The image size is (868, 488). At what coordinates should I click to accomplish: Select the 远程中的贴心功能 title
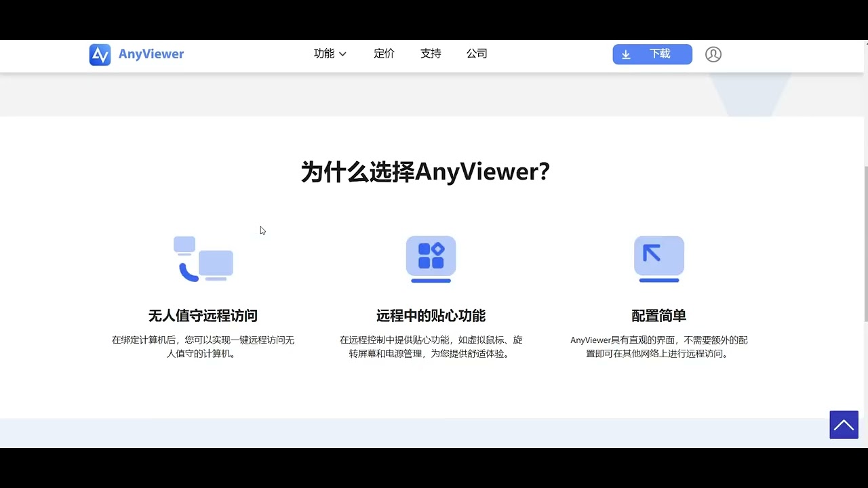coord(431,316)
